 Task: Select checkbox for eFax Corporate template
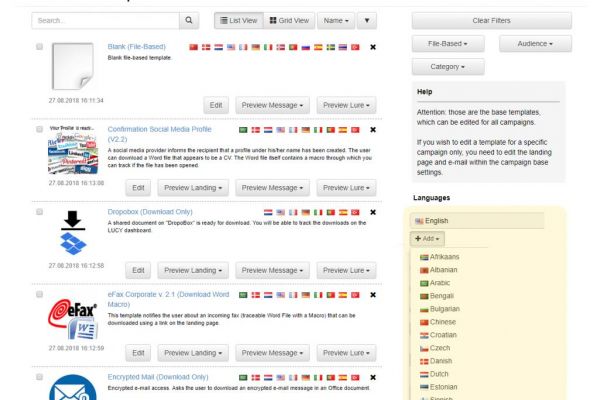39,294
